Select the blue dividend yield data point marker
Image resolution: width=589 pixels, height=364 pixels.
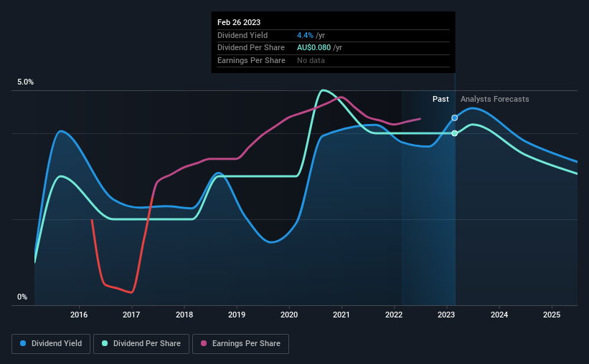(455, 118)
